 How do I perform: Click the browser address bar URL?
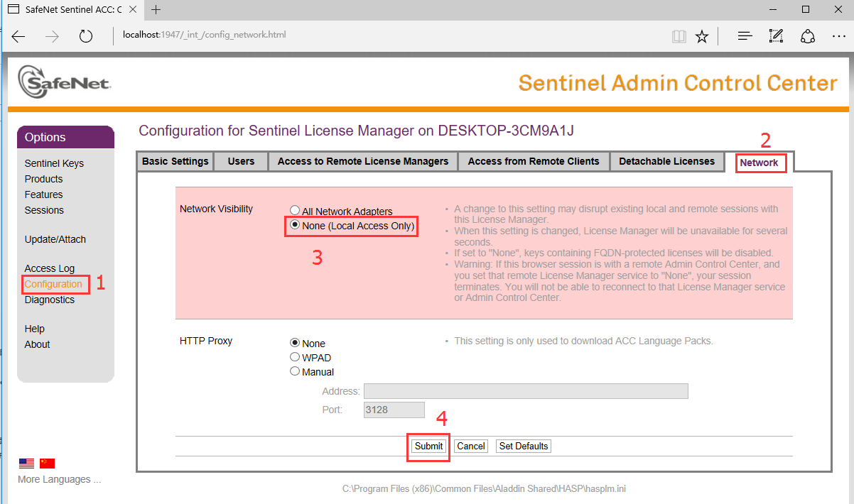pyautogui.click(x=205, y=34)
